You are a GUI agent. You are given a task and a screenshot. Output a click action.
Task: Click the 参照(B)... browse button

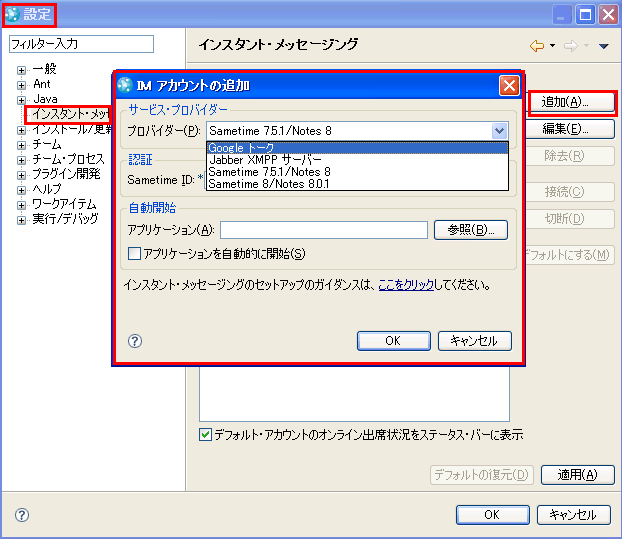pyautogui.click(x=471, y=230)
